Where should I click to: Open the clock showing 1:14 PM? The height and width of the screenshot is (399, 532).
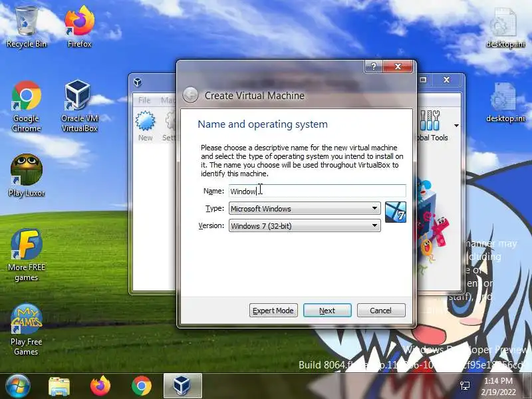pyautogui.click(x=498, y=386)
